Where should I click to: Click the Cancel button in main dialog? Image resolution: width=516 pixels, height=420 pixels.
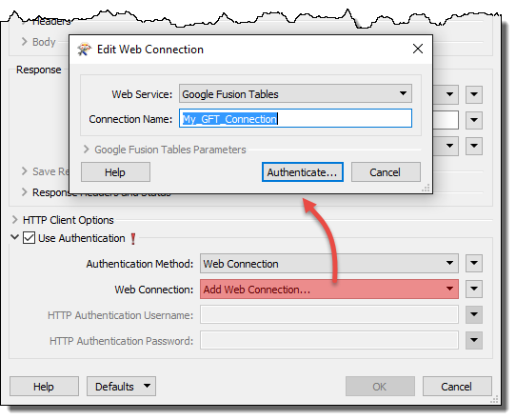[x=457, y=387]
